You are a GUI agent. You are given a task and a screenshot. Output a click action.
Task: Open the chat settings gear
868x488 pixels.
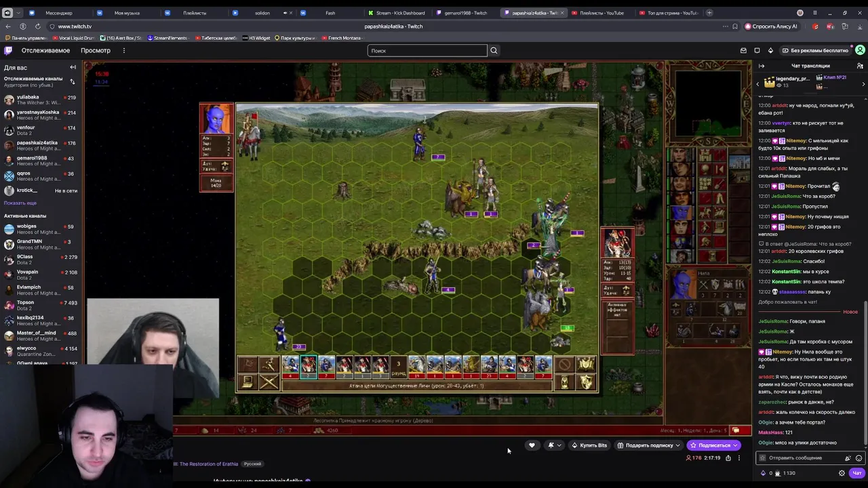842,473
